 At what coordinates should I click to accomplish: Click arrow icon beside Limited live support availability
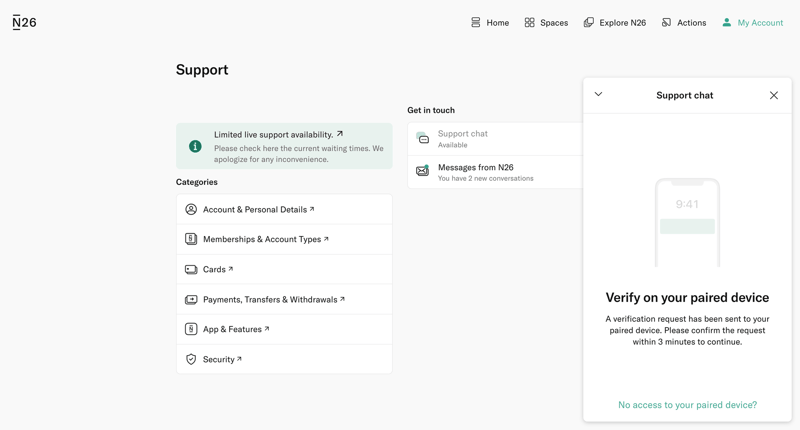[340, 134]
